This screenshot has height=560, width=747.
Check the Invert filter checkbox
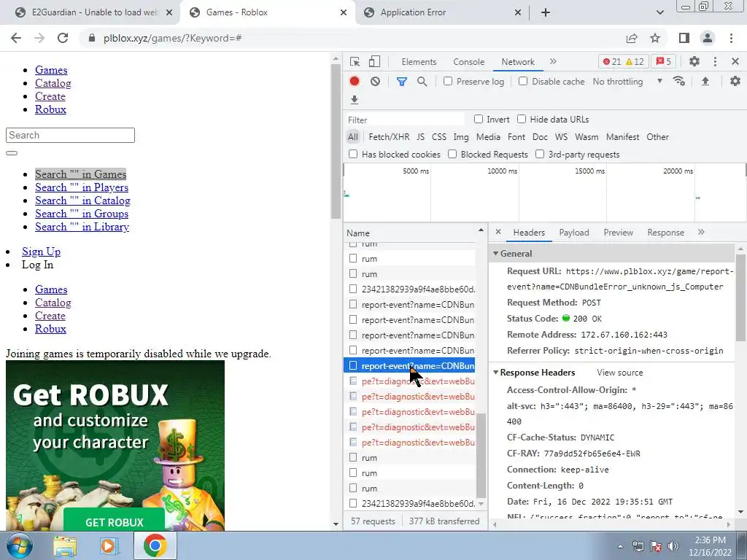tap(479, 119)
